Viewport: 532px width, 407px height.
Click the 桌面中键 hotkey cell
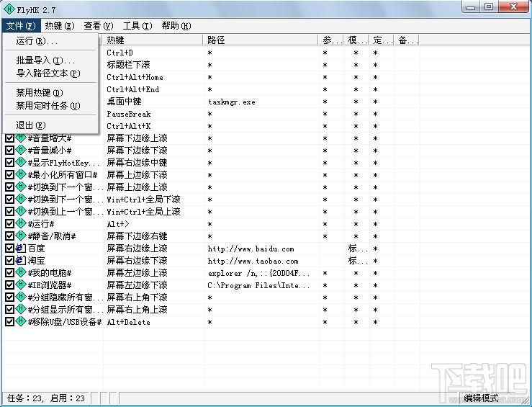[124, 102]
